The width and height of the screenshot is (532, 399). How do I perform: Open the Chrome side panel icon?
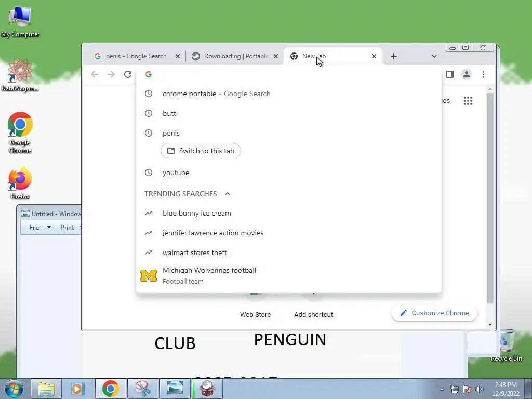tap(450, 74)
